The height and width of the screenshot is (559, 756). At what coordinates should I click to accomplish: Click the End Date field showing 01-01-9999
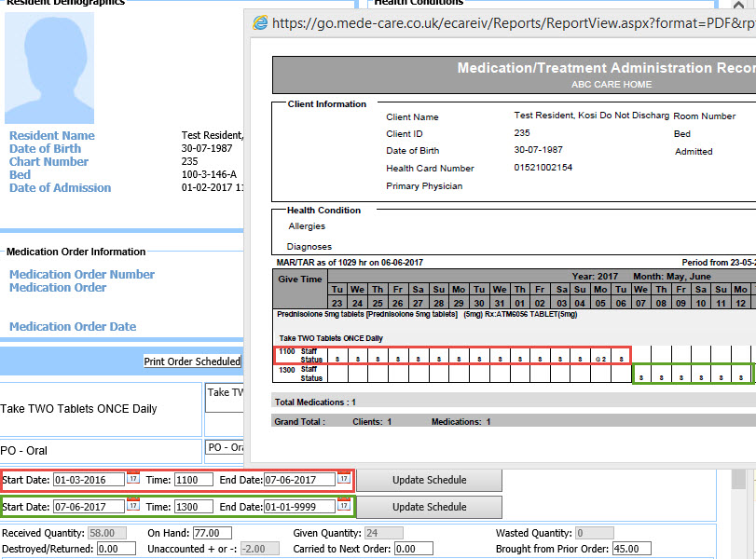click(x=298, y=507)
